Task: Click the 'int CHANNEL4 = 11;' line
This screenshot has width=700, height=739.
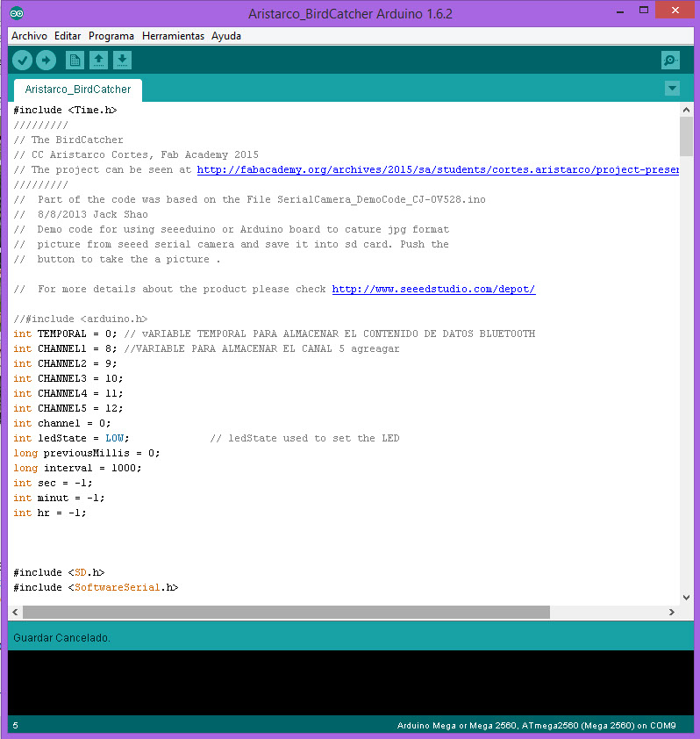Action: click(x=68, y=393)
